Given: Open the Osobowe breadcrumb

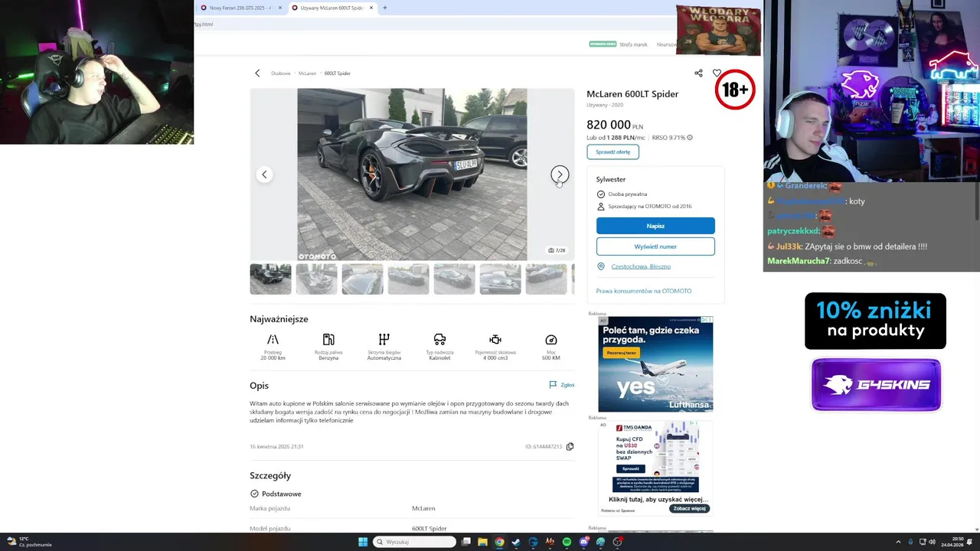Looking at the screenshot, I should (281, 73).
